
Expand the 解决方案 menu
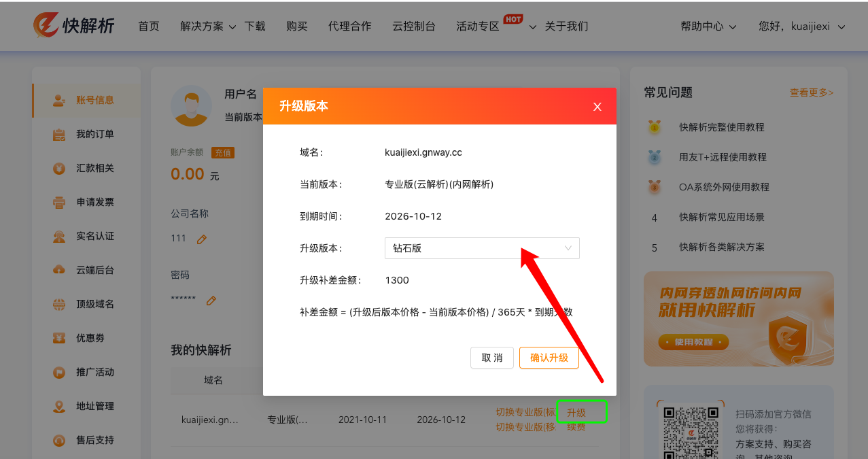coord(208,27)
